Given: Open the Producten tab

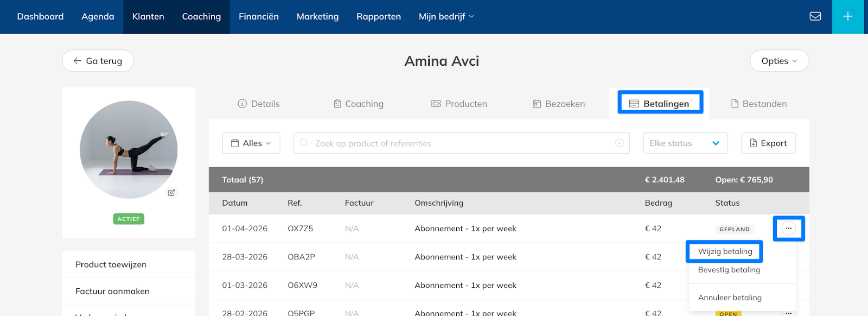Looking at the screenshot, I should pos(459,104).
